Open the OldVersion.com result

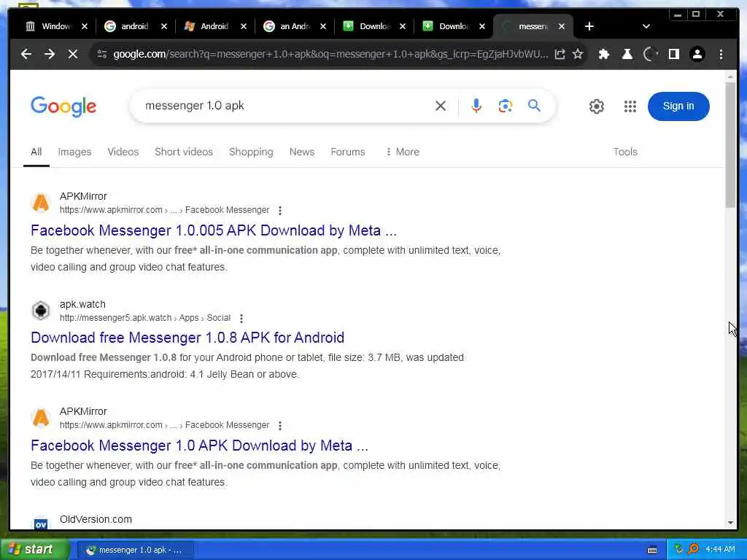(96, 519)
